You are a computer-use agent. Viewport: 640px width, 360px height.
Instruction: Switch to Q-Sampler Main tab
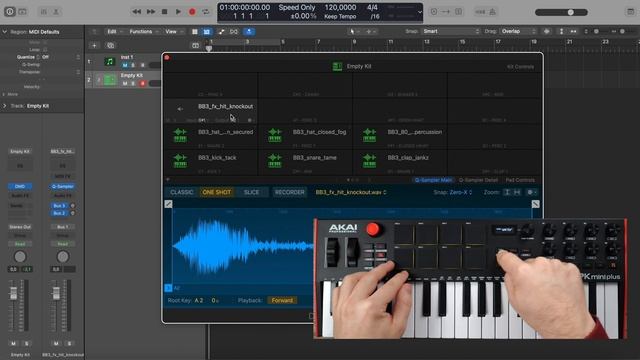click(x=433, y=180)
